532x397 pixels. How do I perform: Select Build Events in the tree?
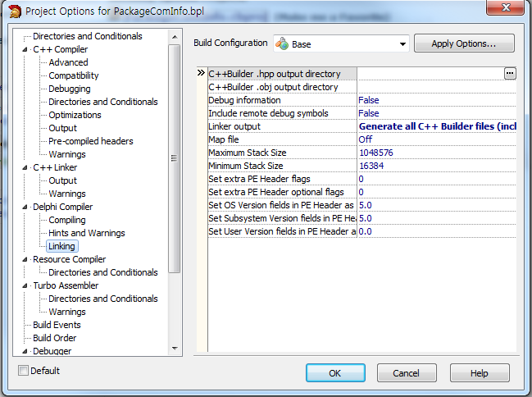coord(57,325)
